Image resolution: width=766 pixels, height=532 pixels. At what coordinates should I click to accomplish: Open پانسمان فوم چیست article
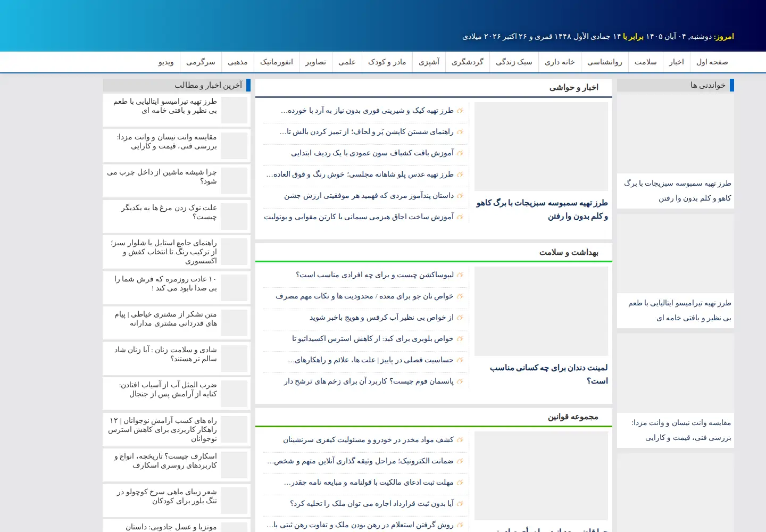369,381
